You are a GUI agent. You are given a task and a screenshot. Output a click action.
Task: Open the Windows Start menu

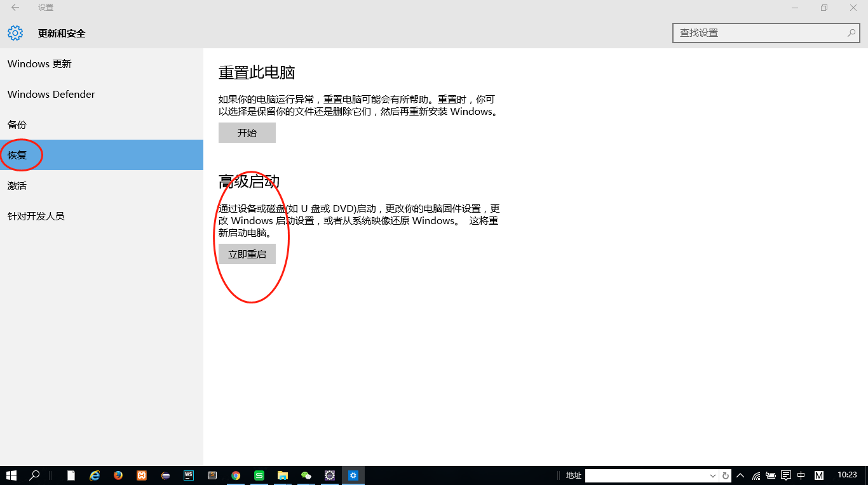[11, 475]
